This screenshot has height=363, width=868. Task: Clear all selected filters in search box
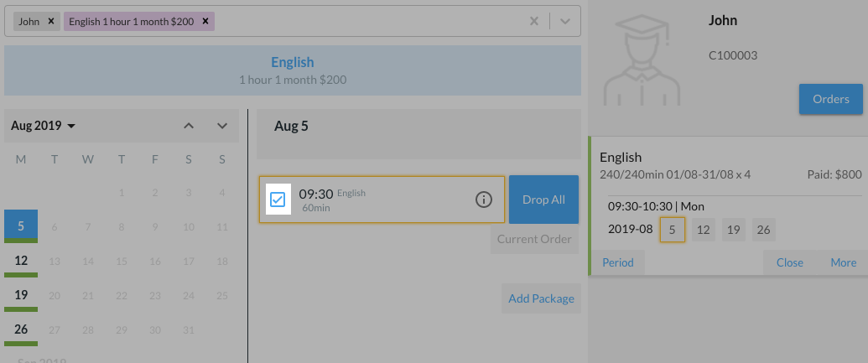tap(534, 21)
